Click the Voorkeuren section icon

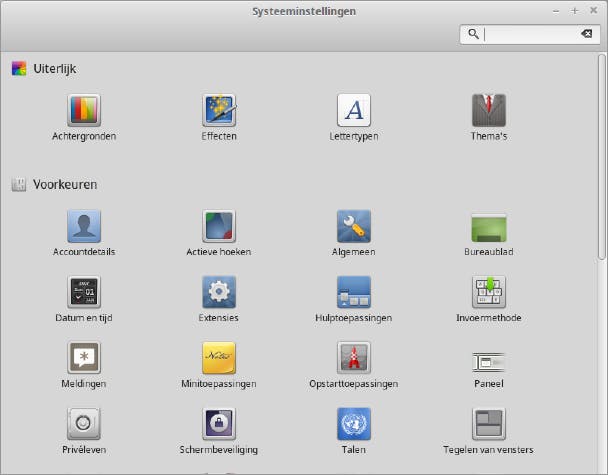click(x=19, y=185)
